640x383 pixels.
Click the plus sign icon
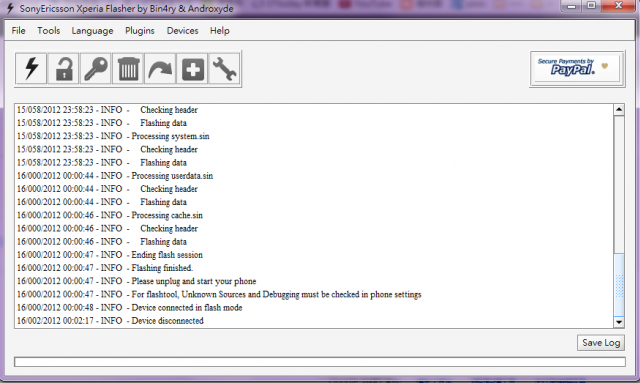point(192,69)
